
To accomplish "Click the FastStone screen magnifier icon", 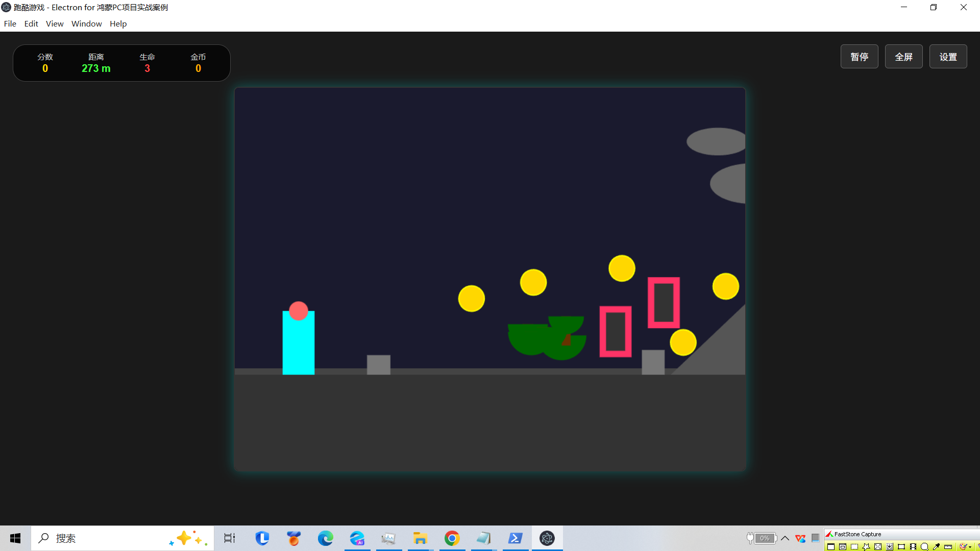I will [924, 547].
